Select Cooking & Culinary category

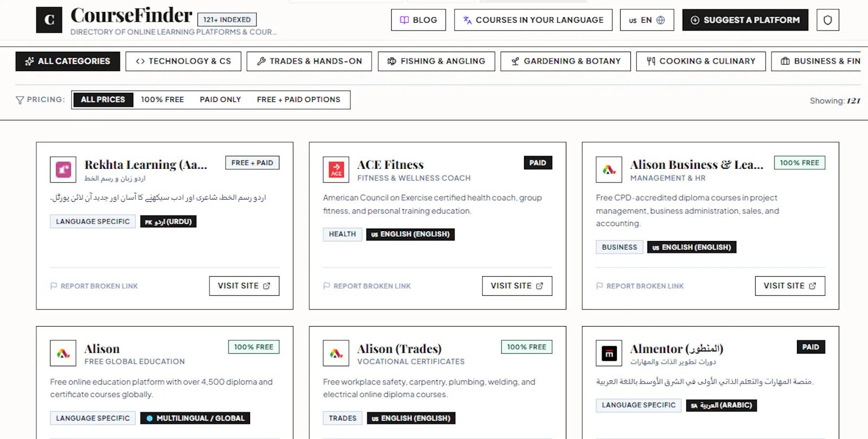(x=701, y=61)
